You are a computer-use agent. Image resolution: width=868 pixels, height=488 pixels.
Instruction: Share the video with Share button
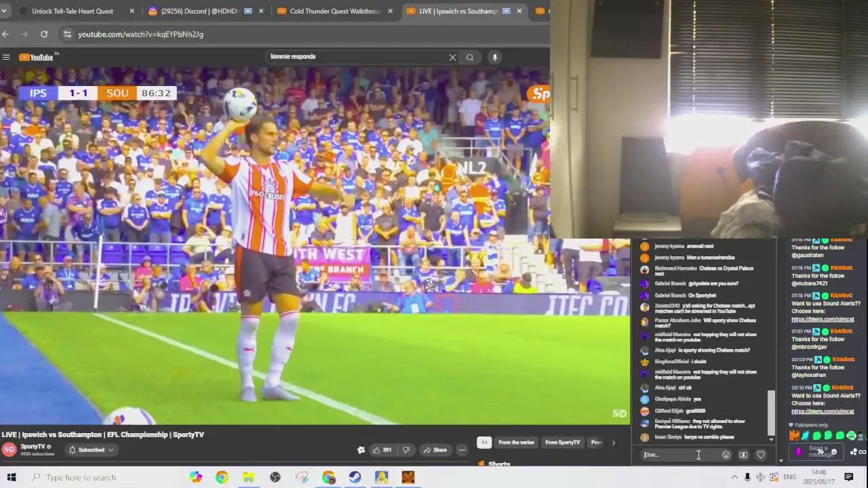(435, 450)
